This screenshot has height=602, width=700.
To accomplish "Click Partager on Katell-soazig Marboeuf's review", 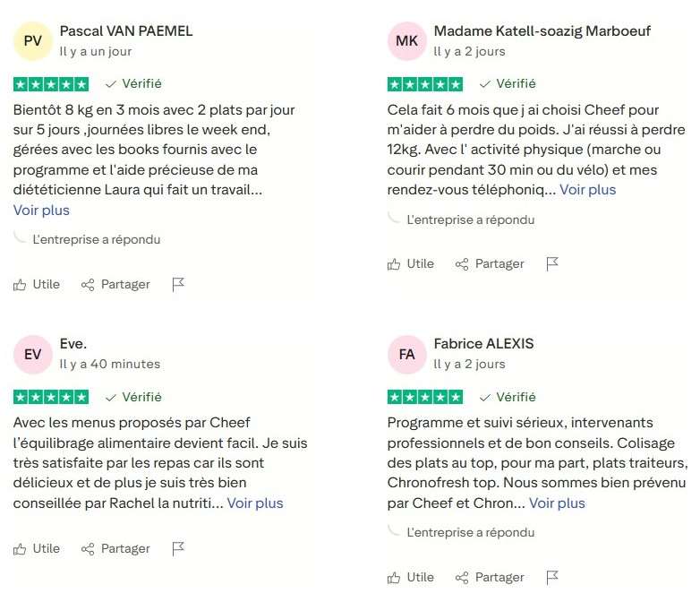I will coord(499,264).
